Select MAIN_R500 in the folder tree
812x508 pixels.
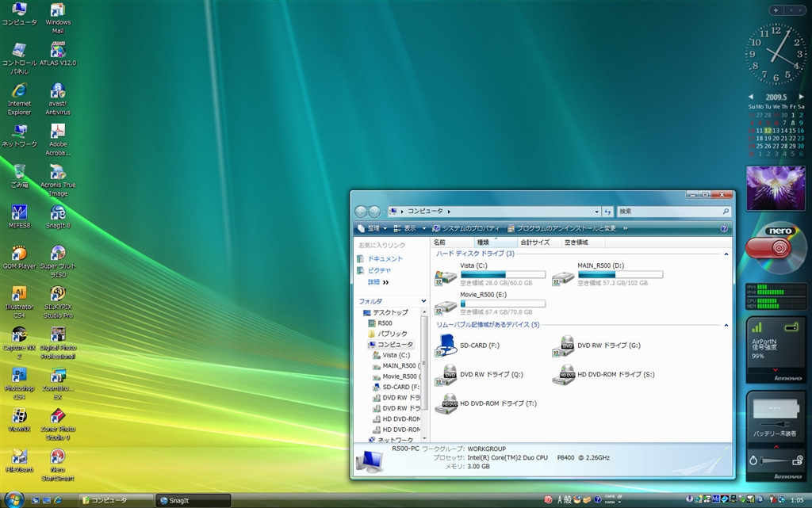399,365
